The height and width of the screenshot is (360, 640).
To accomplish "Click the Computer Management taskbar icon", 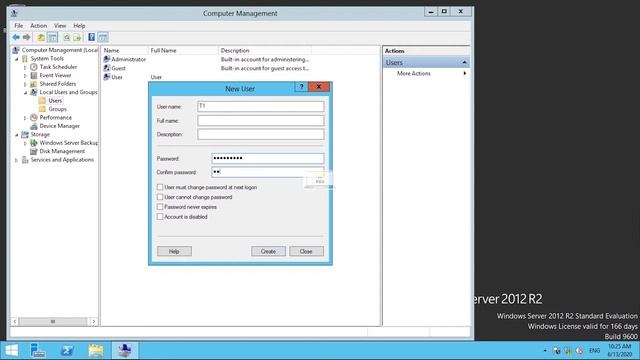I will click(x=125, y=351).
